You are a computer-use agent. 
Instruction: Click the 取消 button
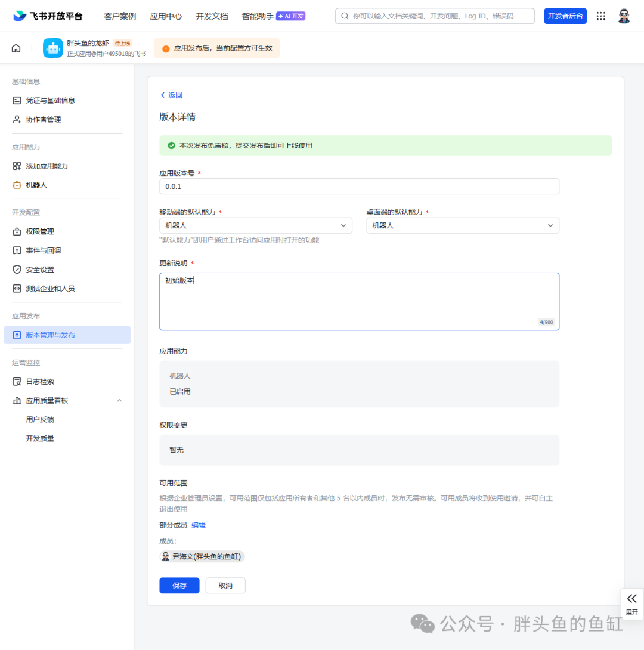point(225,586)
